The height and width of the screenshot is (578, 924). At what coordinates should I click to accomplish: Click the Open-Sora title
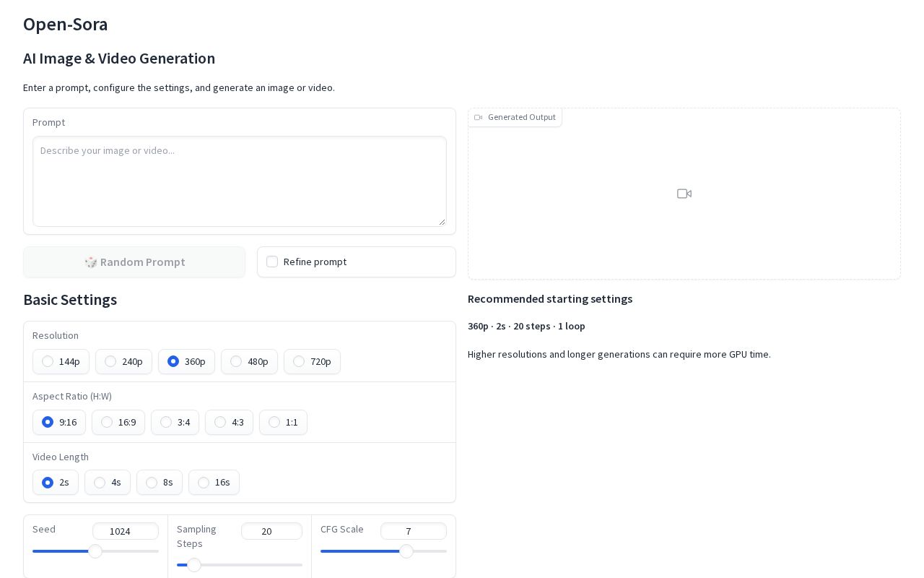[x=66, y=24]
